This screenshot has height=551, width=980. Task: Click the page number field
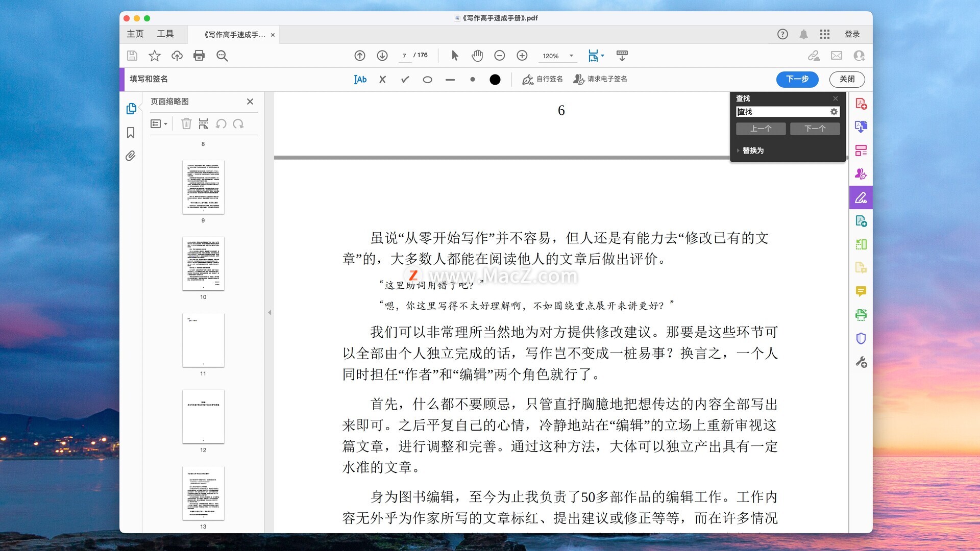[404, 56]
